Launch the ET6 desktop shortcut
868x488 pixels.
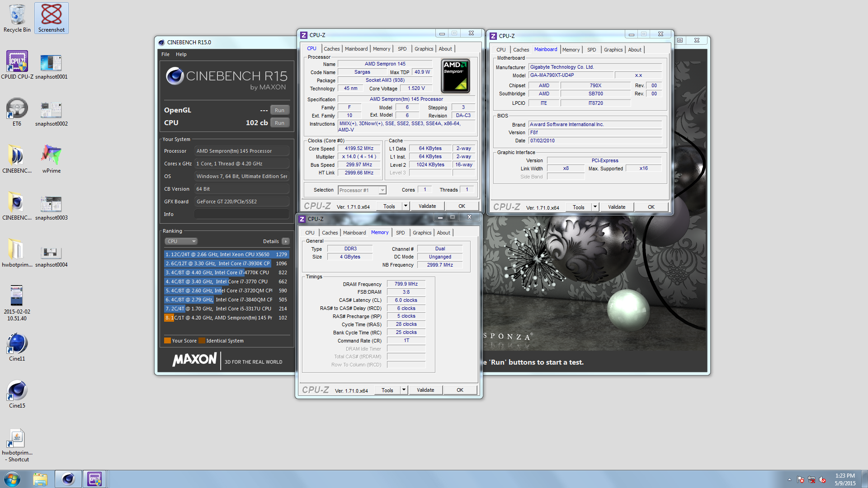coord(17,112)
